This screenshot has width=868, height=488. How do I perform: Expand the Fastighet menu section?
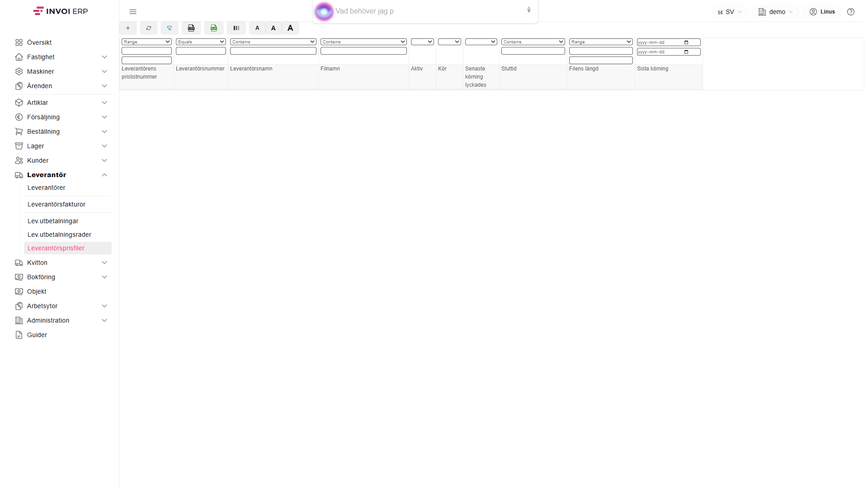61,57
